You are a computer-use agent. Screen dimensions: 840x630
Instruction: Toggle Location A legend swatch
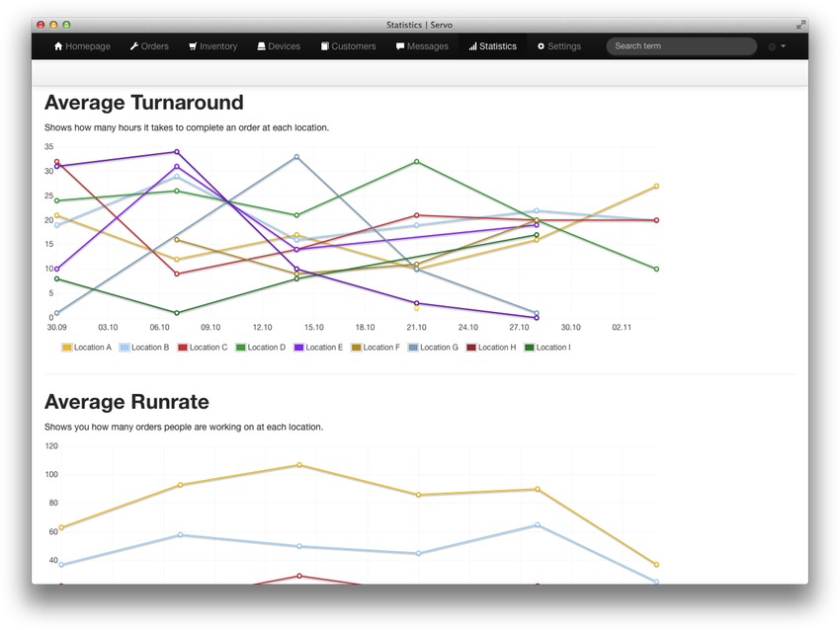coord(67,348)
